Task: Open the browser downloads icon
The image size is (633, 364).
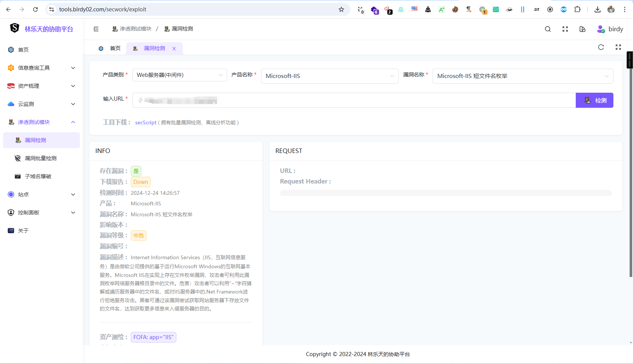Action: pos(598,9)
